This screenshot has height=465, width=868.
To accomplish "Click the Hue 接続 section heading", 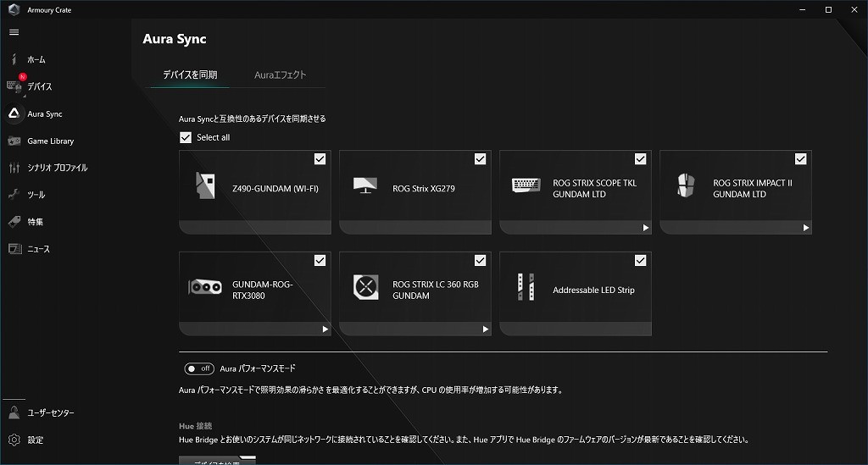I will tap(196, 426).
